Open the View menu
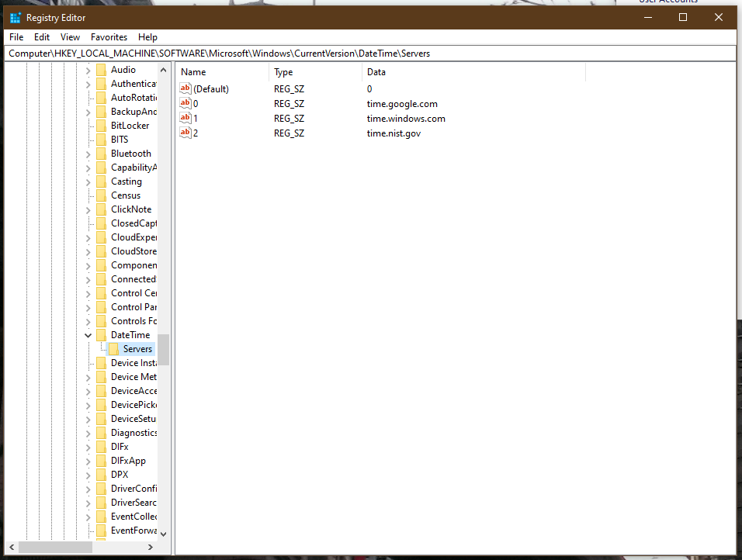Viewport: 742px width, 560px height. click(x=70, y=36)
